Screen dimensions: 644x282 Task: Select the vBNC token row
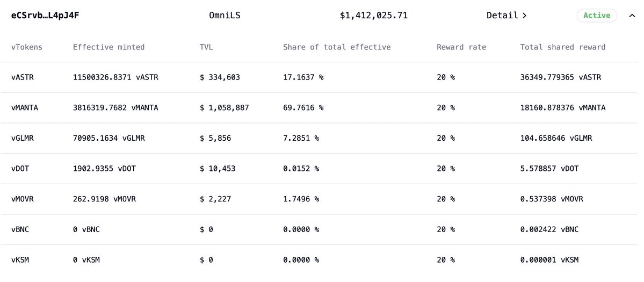point(20,230)
